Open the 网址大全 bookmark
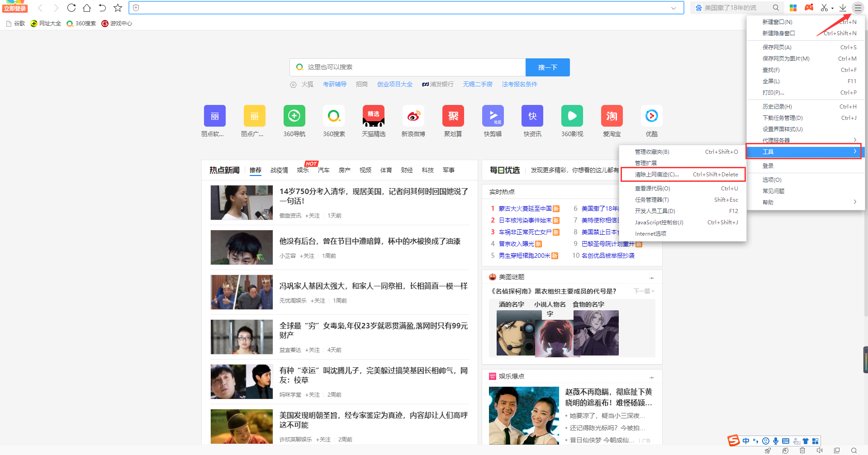868x455 pixels. coord(46,24)
